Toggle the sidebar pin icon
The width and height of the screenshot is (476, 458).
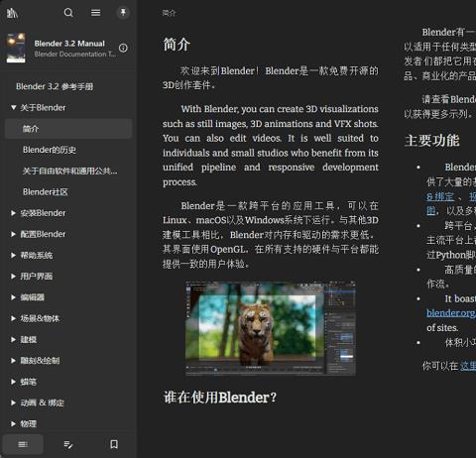pyautogui.click(x=123, y=13)
